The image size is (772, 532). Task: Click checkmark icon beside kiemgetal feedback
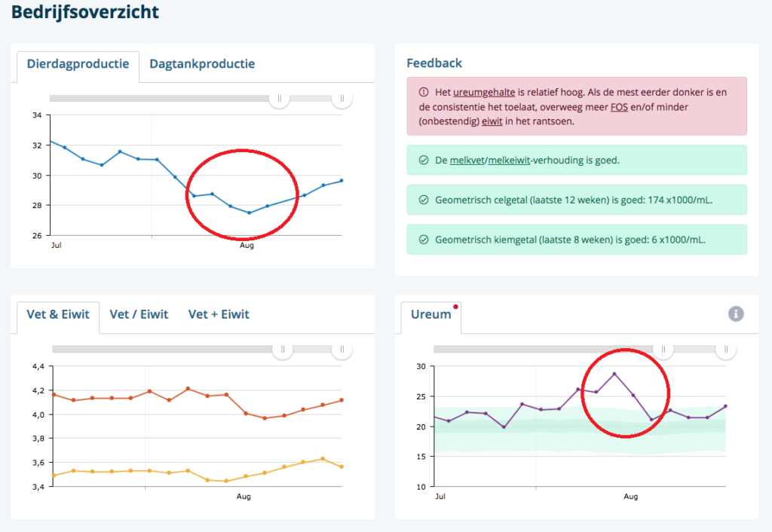click(422, 240)
